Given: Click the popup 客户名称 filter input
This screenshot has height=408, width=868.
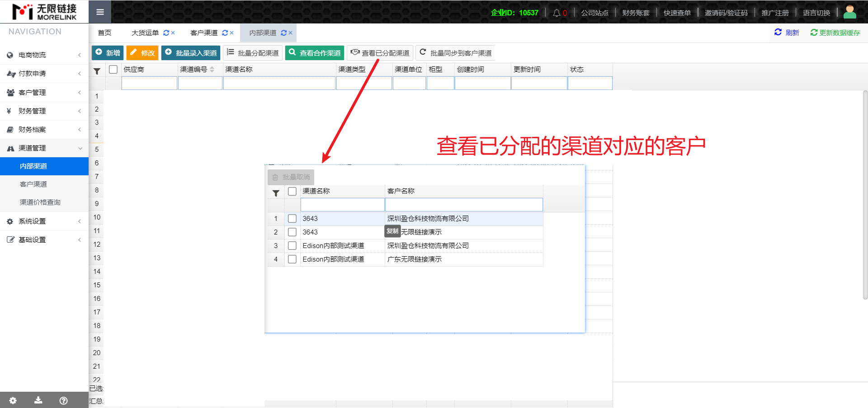Looking at the screenshot, I should 464,205.
